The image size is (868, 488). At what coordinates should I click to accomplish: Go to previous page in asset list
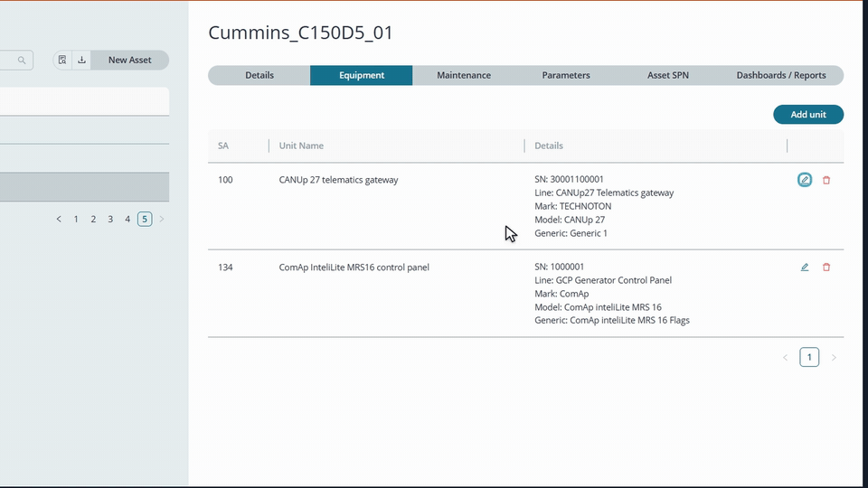coord(59,219)
